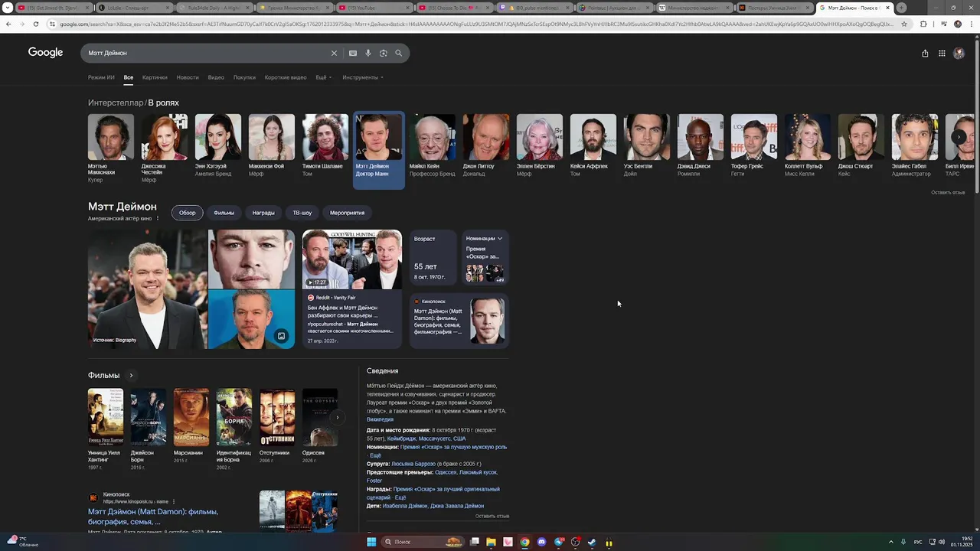Open 'Короткие видео' search tab
Image resolution: width=980 pixels, height=551 pixels.
click(286, 77)
